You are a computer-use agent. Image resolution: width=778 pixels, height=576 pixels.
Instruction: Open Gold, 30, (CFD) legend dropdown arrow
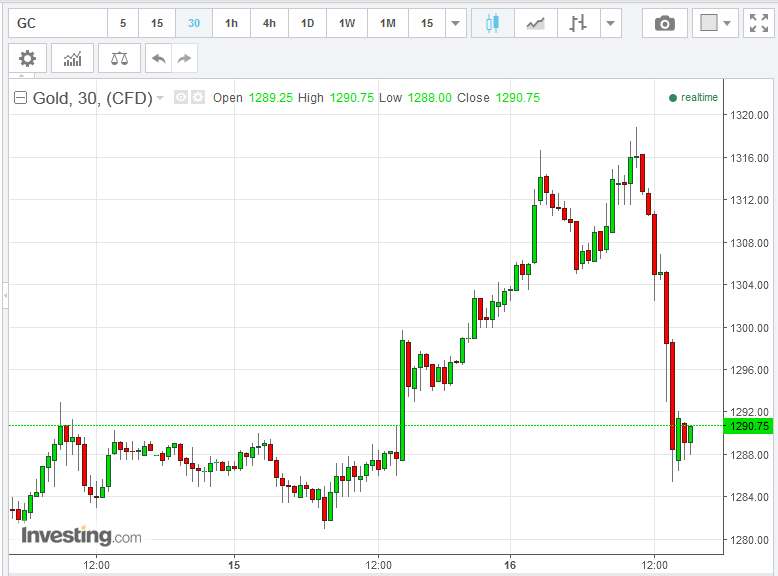[x=160, y=98]
